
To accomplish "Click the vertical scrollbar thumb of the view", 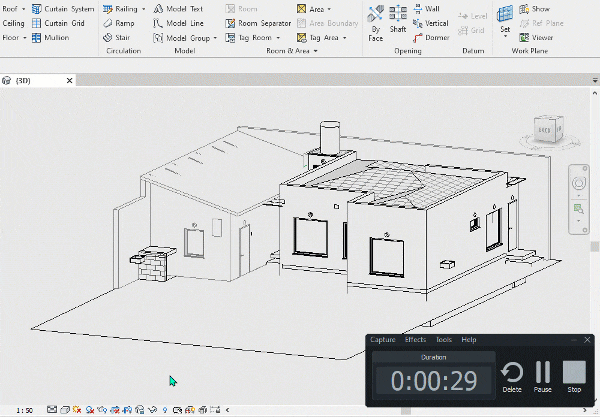I will click(x=595, y=247).
